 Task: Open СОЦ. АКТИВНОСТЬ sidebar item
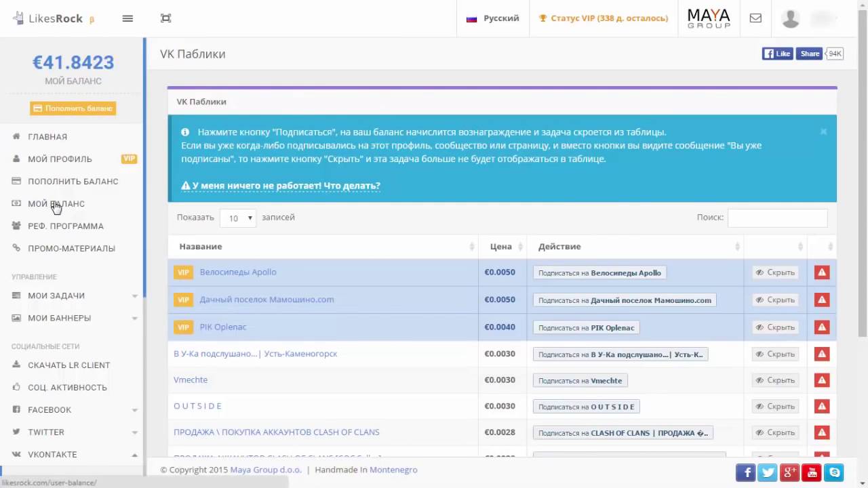[x=67, y=387]
